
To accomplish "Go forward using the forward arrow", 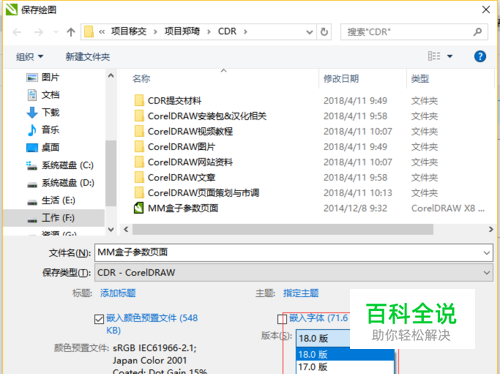I will (38, 32).
